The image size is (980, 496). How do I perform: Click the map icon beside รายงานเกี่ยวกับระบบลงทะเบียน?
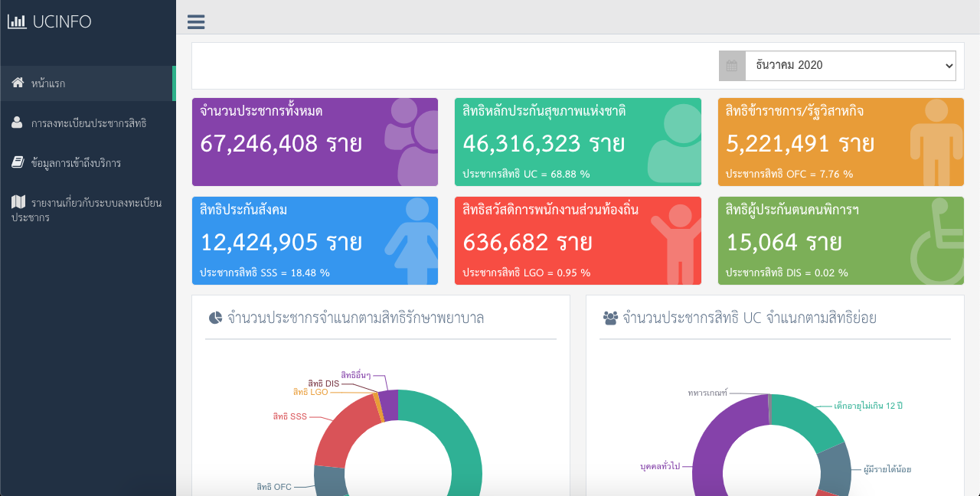tap(18, 202)
